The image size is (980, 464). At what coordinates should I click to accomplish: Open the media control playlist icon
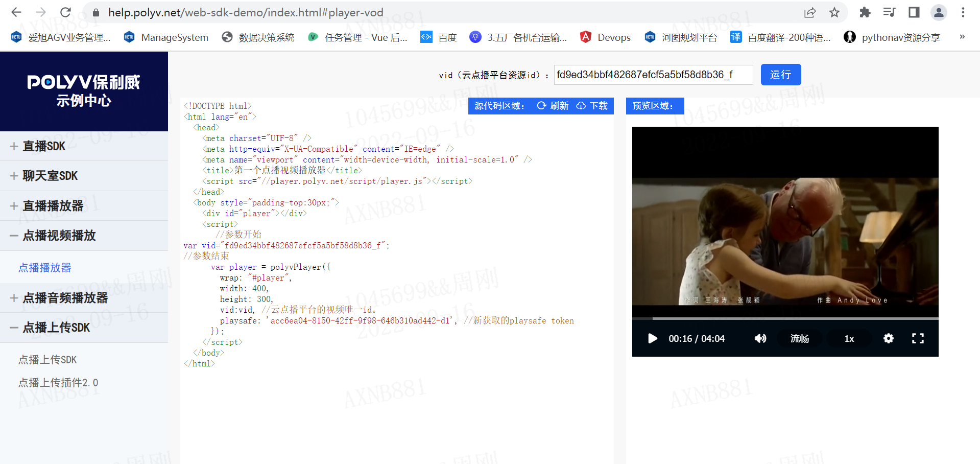tap(889, 12)
